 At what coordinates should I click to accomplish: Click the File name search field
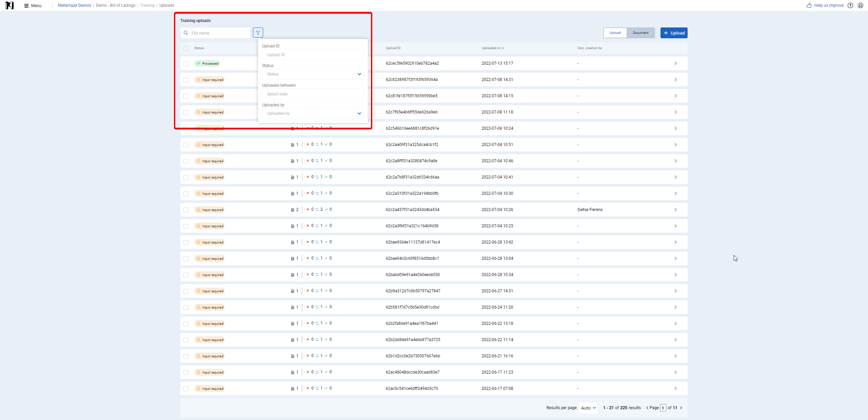[x=215, y=33]
